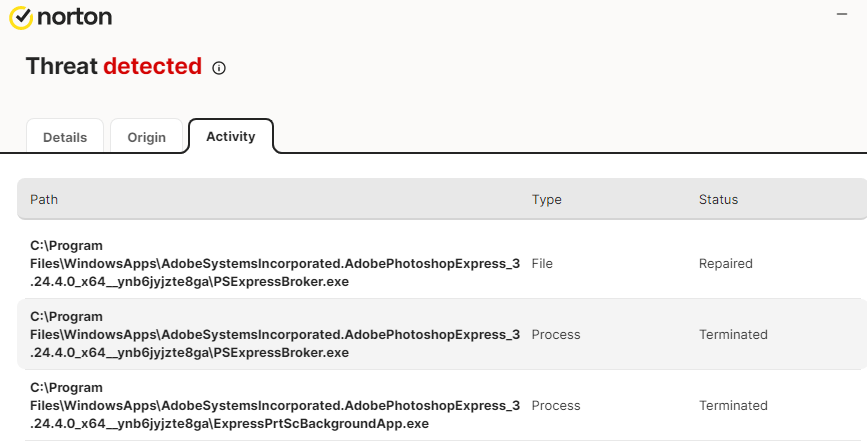Select the PSExpressBroker.exe File row path
The height and width of the screenshot is (444, 867).
[275, 263]
